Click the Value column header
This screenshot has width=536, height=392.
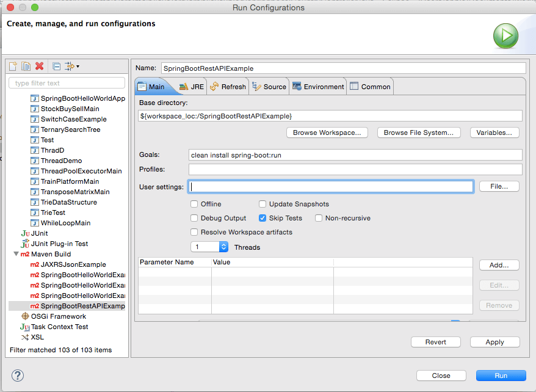[x=272, y=262]
